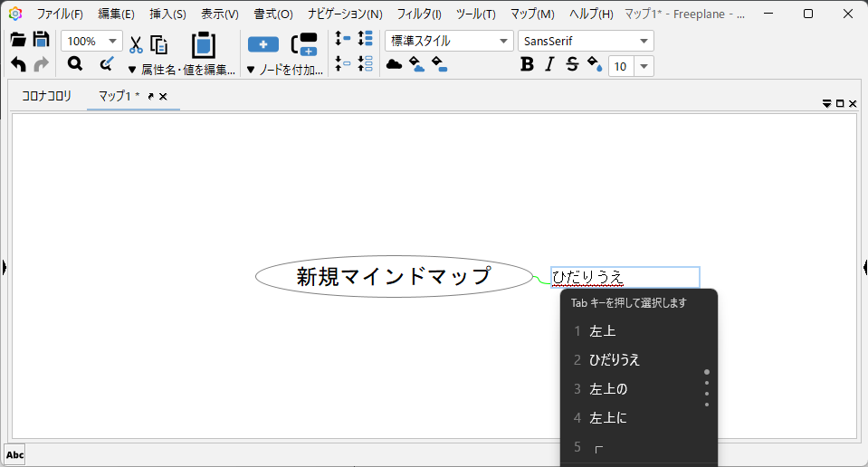Close the マップ1 tab

163,96
